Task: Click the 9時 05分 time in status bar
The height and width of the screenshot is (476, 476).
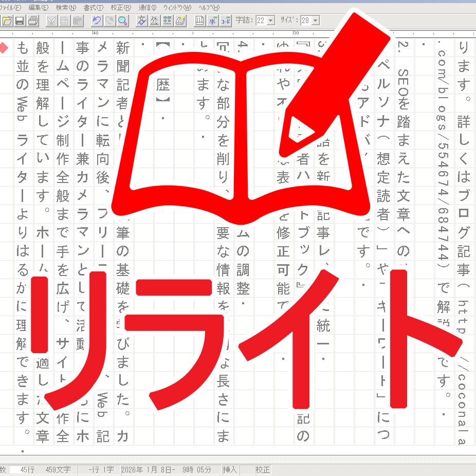Action: tap(197, 470)
